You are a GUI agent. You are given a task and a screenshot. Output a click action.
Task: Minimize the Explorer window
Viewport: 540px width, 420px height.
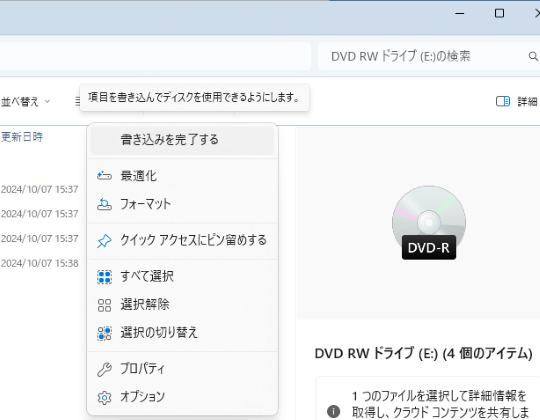pos(459,13)
